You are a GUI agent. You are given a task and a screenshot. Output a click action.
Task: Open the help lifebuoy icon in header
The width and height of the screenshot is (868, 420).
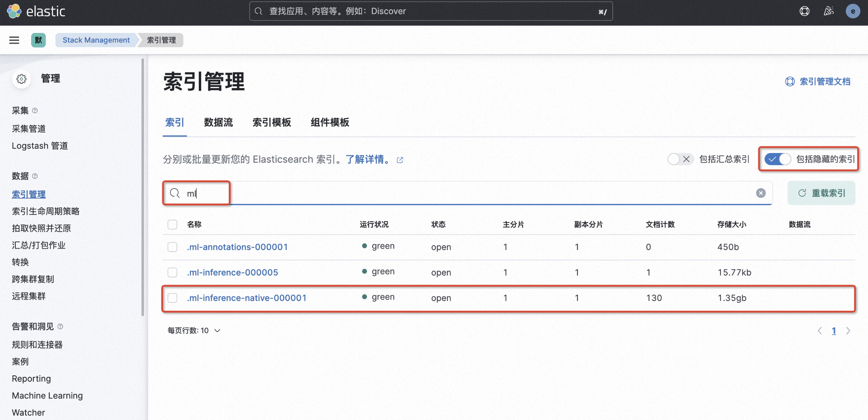pyautogui.click(x=804, y=11)
